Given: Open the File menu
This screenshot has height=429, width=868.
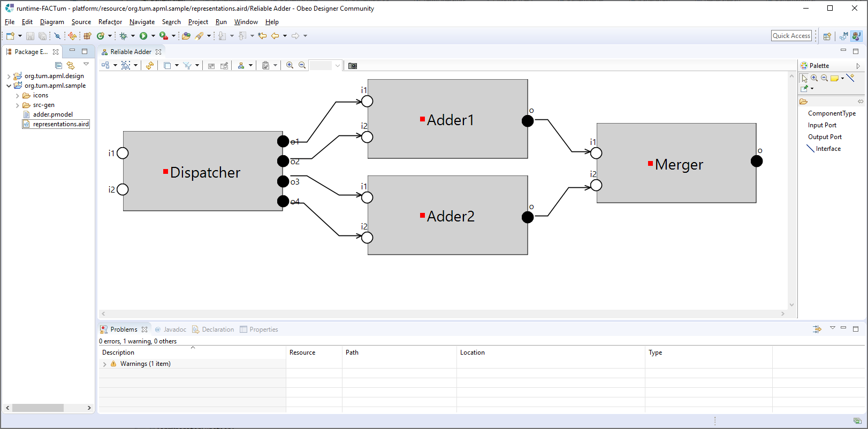Looking at the screenshot, I should (10, 22).
